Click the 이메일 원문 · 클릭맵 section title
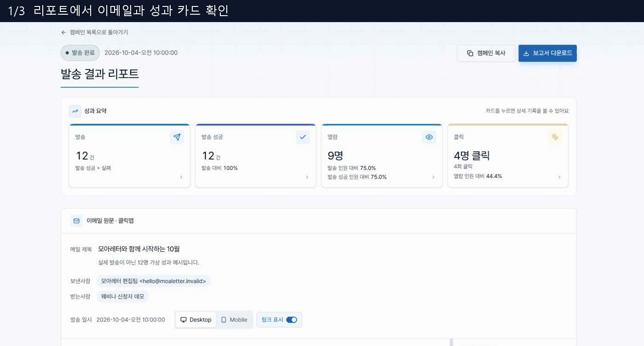Image resolution: width=644 pixels, height=346 pixels. pos(110,221)
